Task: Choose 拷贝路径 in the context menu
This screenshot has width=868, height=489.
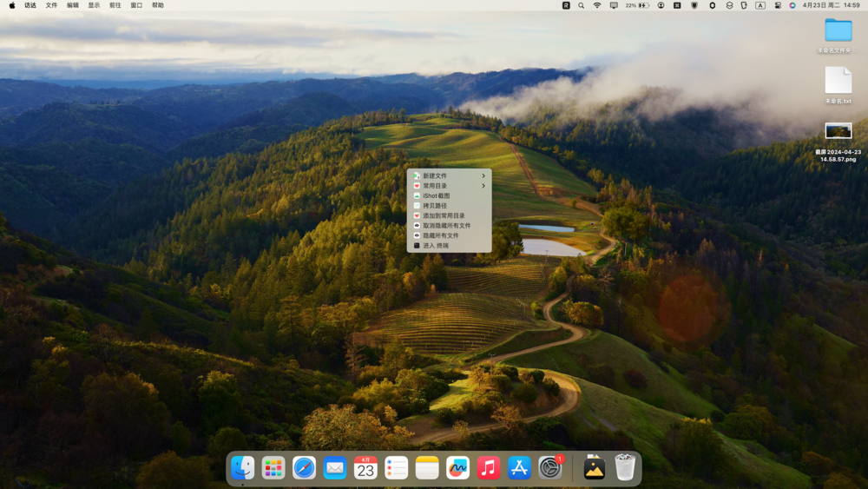Action: (435, 206)
